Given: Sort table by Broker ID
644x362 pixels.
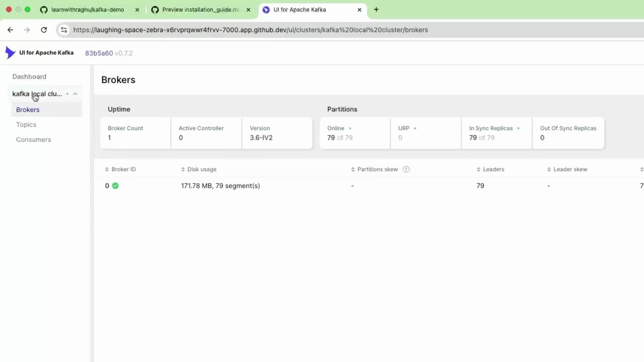Looking at the screenshot, I should pyautogui.click(x=120, y=169).
